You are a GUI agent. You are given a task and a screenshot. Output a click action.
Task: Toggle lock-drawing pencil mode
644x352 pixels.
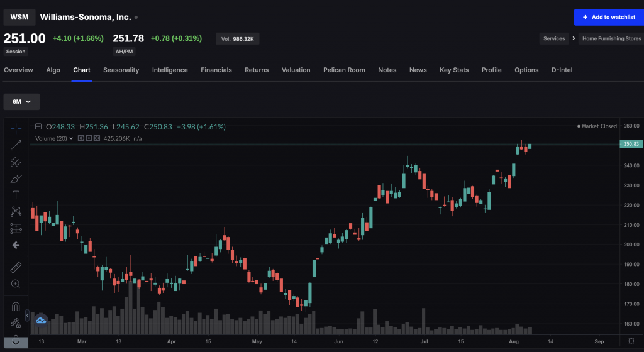point(16,323)
